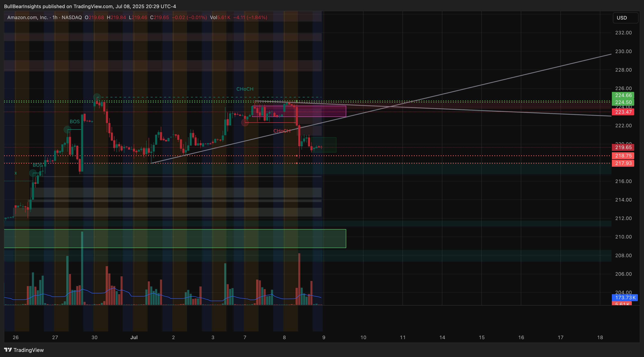Click the 219.65 current price label
644x357 pixels.
623,147
